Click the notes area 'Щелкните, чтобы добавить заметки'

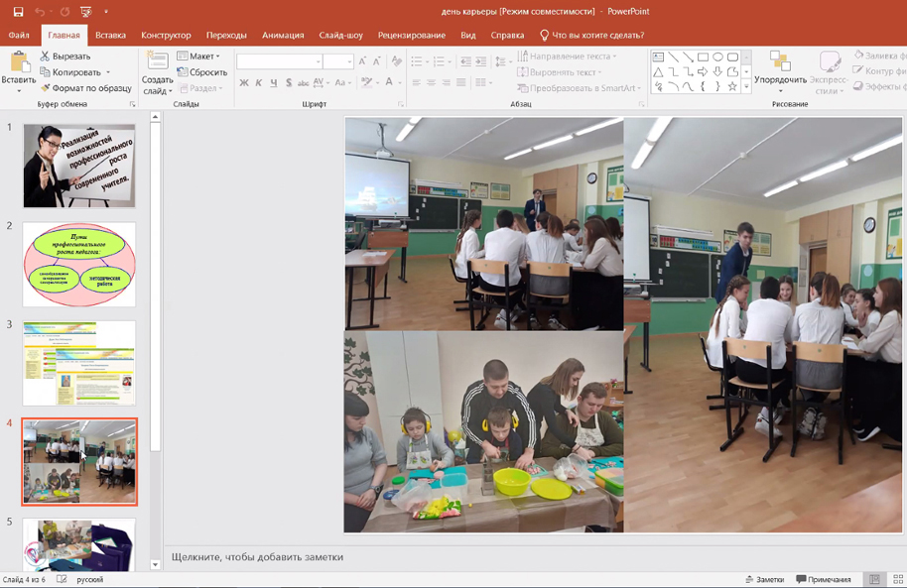258,557
